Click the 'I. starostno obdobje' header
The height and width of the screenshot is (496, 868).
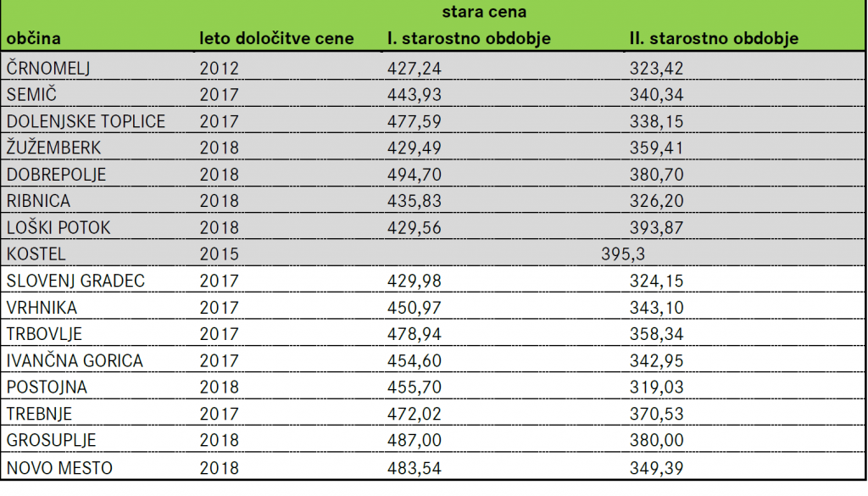click(469, 38)
